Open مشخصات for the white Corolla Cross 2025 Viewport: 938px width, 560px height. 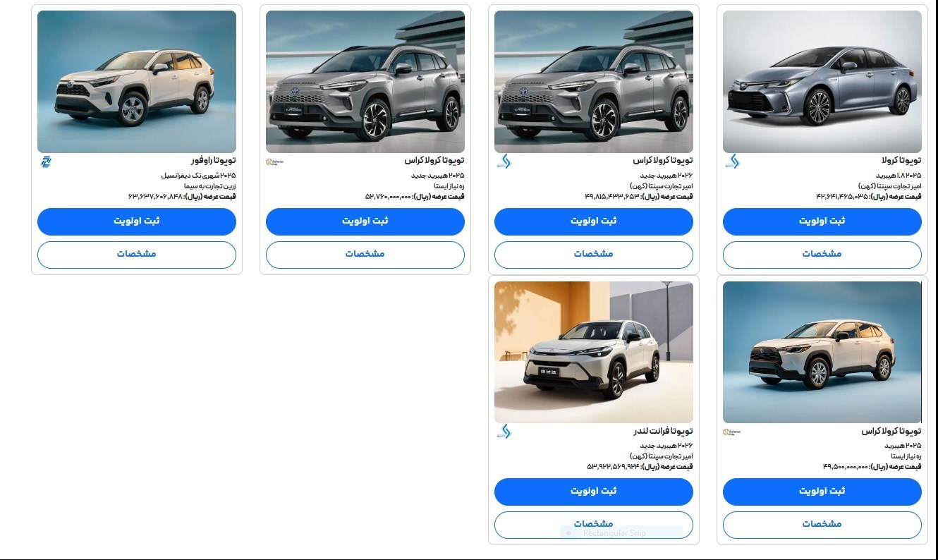pyautogui.click(x=822, y=525)
